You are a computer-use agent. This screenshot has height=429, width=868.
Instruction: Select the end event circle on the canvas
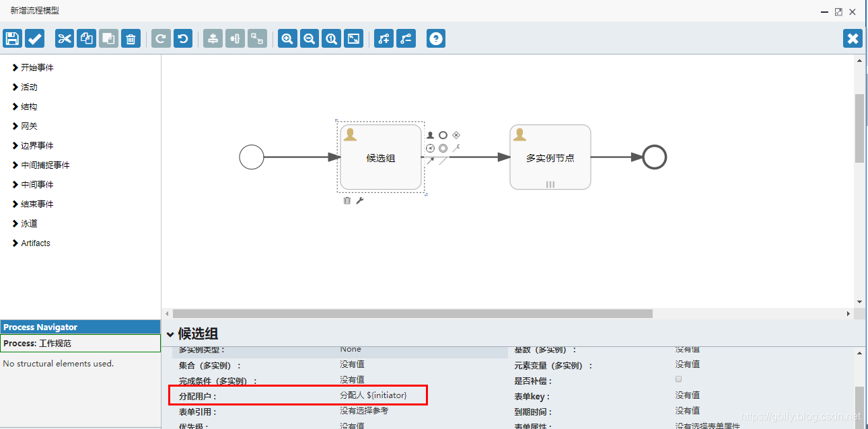tap(654, 157)
